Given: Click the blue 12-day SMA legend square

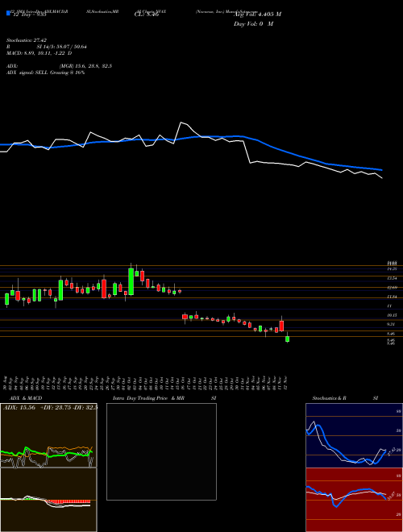Looking at the screenshot, I should pyautogui.click(x=8, y=14).
